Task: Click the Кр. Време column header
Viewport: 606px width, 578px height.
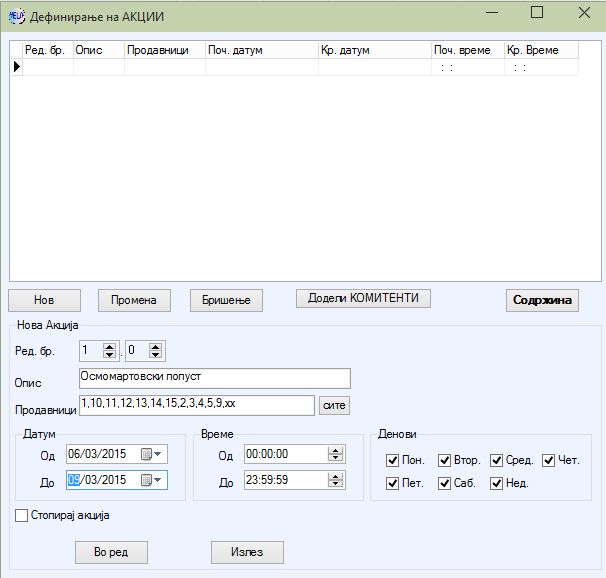Action: [x=541, y=50]
